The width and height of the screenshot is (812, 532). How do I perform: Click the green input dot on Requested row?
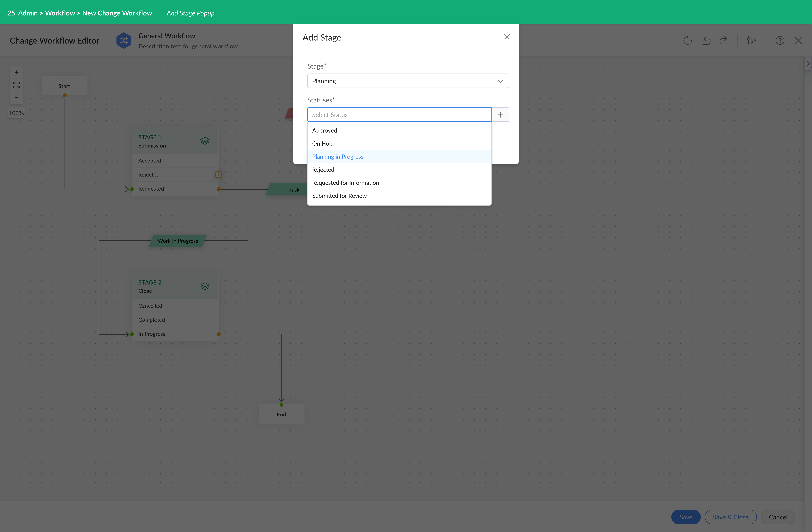pos(132,189)
